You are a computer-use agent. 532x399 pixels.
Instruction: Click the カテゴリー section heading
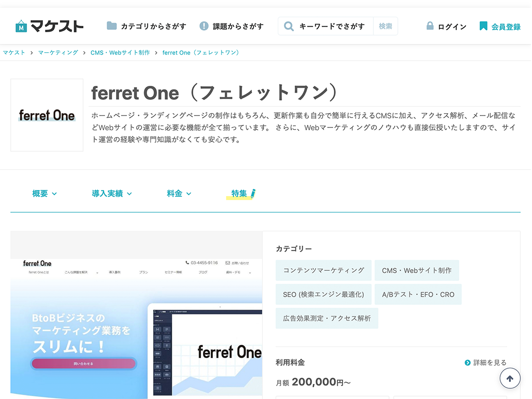click(x=294, y=249)
